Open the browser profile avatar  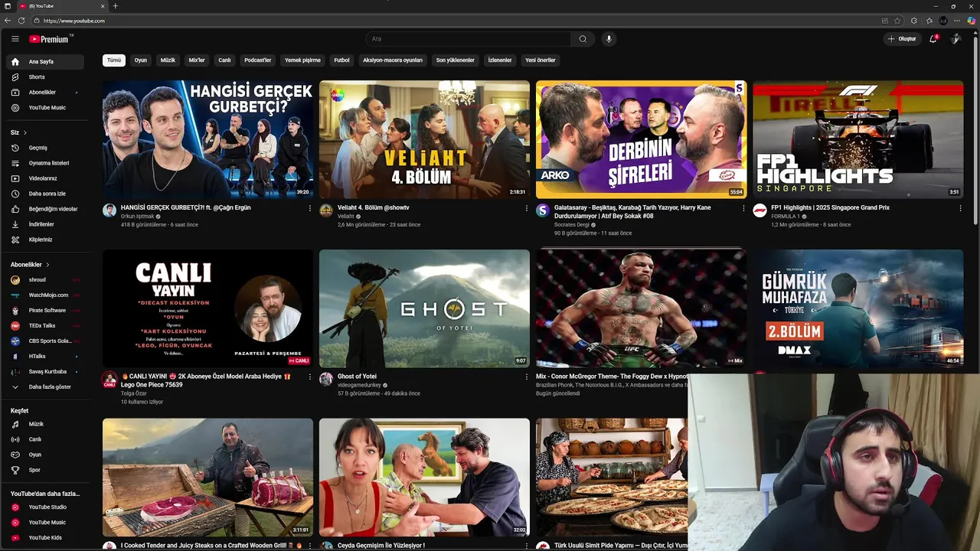coord(943,21)
